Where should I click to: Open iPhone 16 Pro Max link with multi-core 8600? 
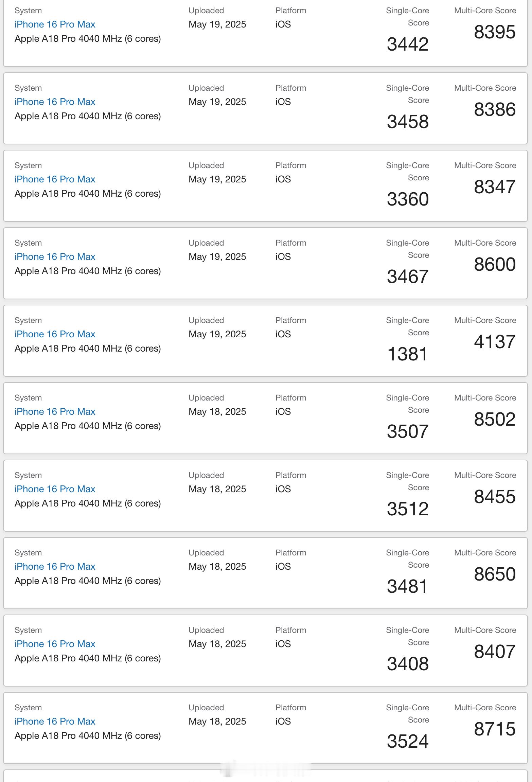tap(55, 257)
